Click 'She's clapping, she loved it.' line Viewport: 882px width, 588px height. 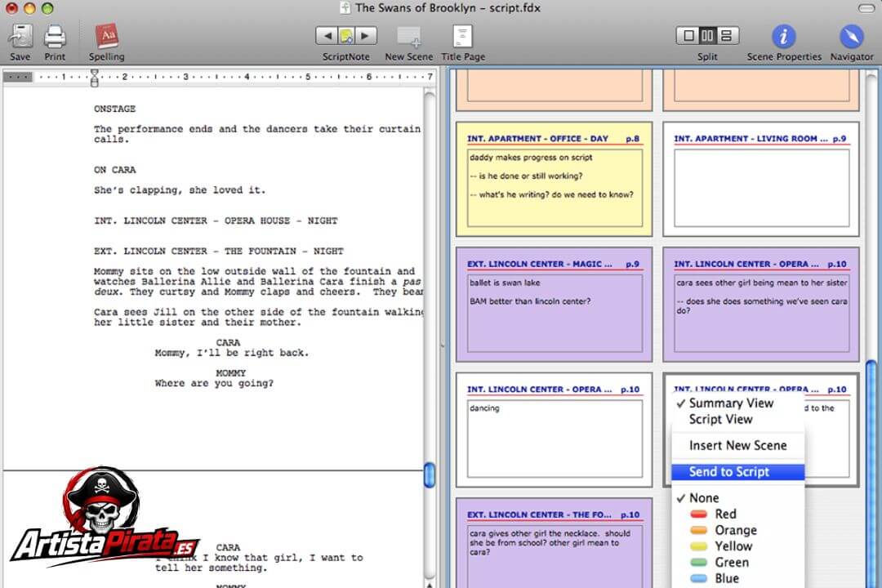pos(180,190)
